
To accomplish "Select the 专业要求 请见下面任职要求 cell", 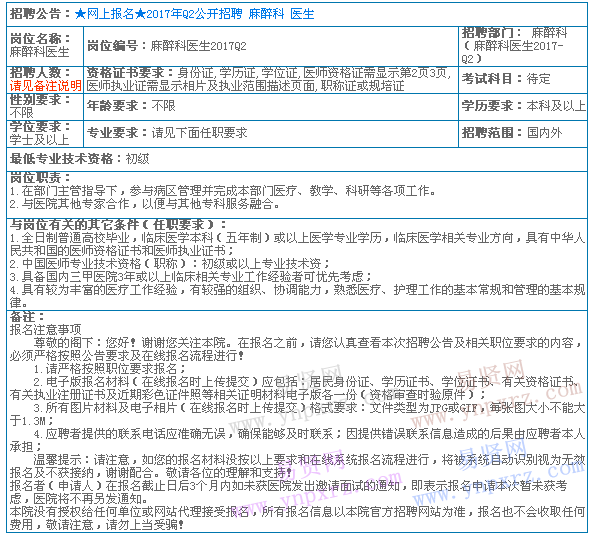I will point(271,134).
